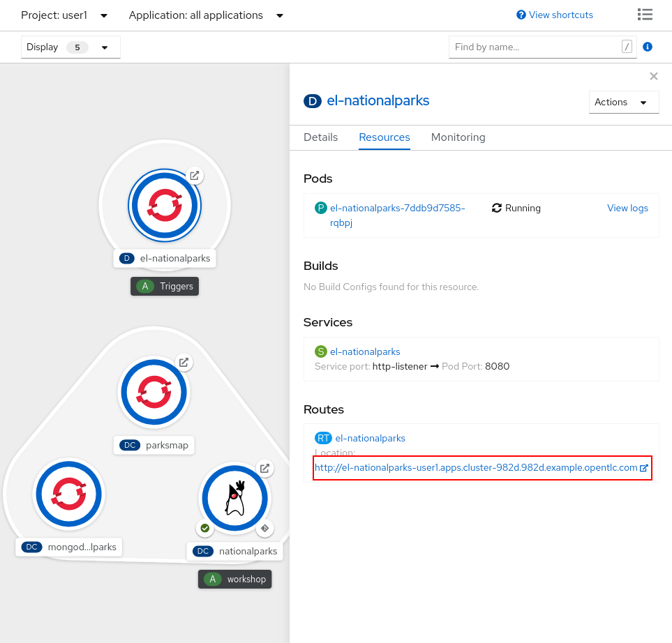Click View logs for the running pod

coord(627,208)
